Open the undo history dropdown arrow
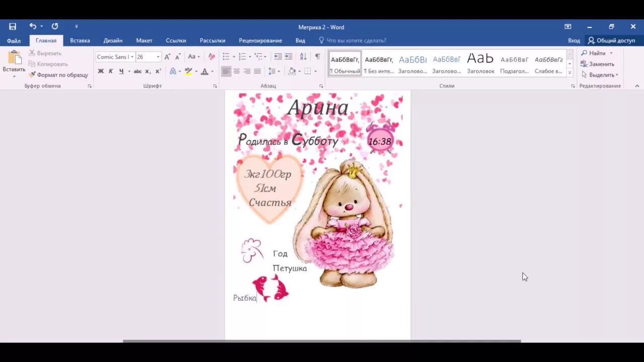This screenshot has height=362, width=644. (42, 27)
